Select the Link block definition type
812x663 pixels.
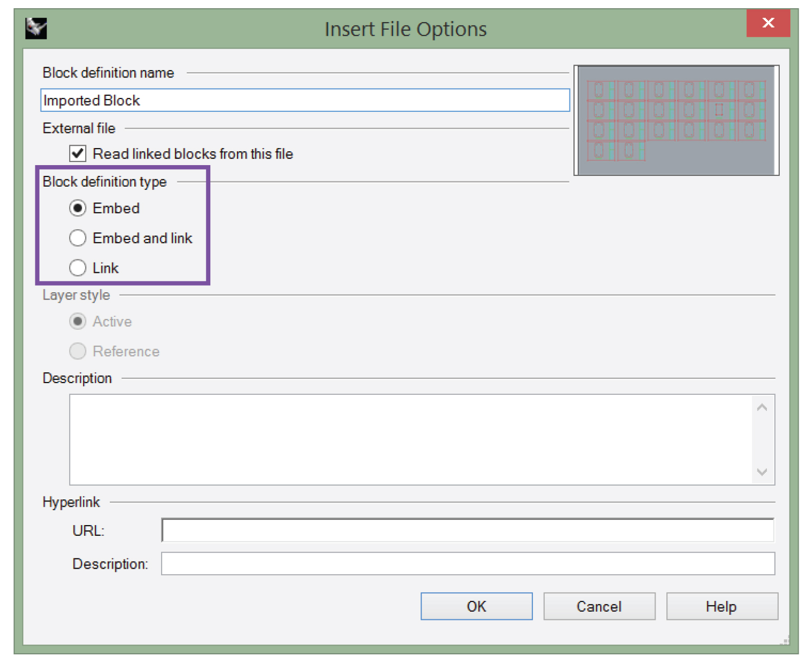point(78,268)
